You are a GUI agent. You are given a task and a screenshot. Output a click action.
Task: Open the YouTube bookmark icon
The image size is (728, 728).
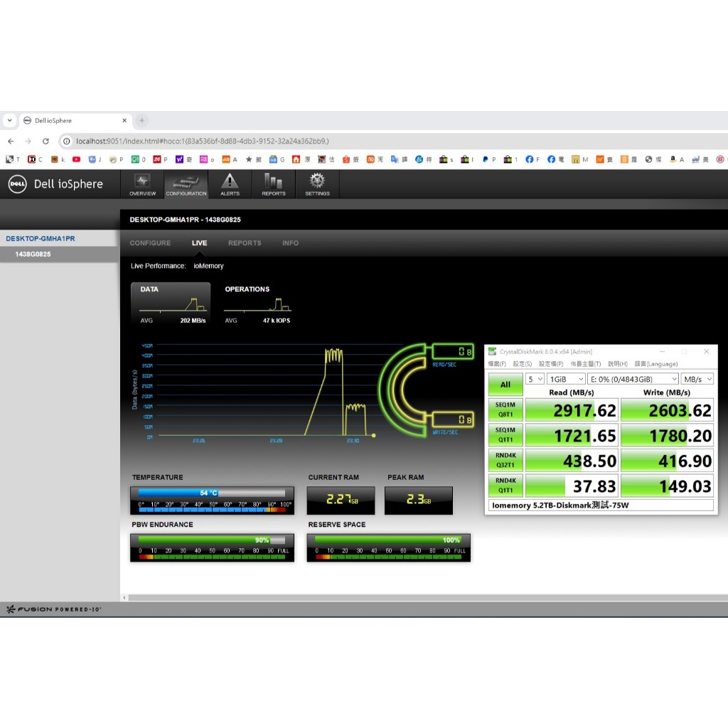click(x=76, y=159)
